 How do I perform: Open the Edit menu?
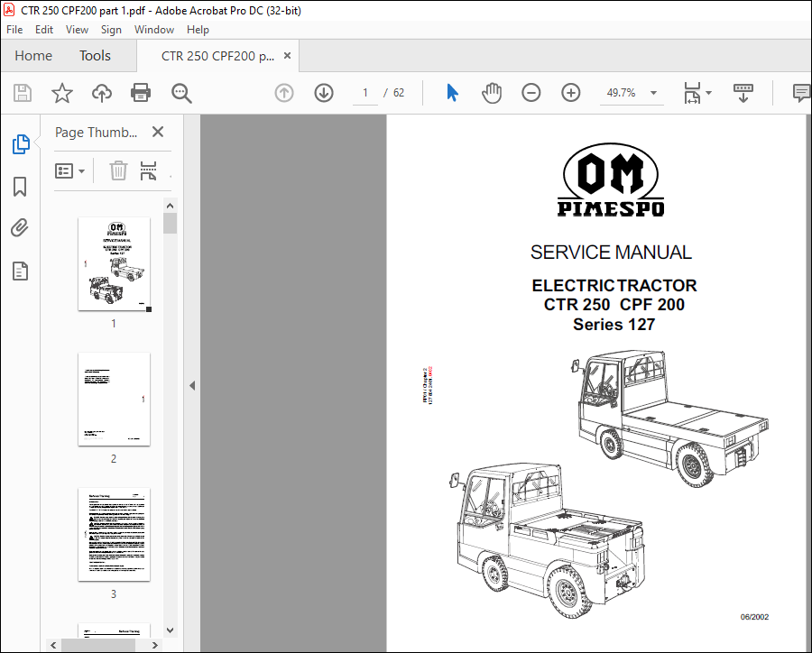click(44, 30)
